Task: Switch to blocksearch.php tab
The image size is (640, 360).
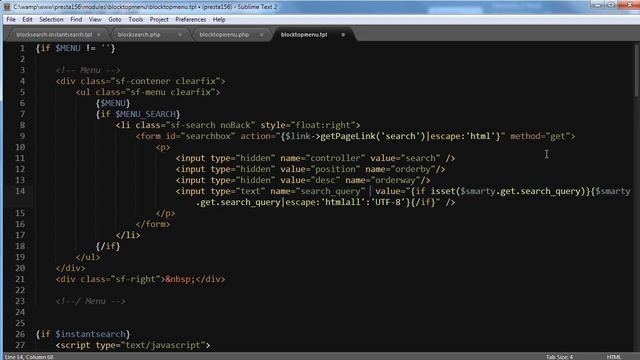Action: click(139, 35)
